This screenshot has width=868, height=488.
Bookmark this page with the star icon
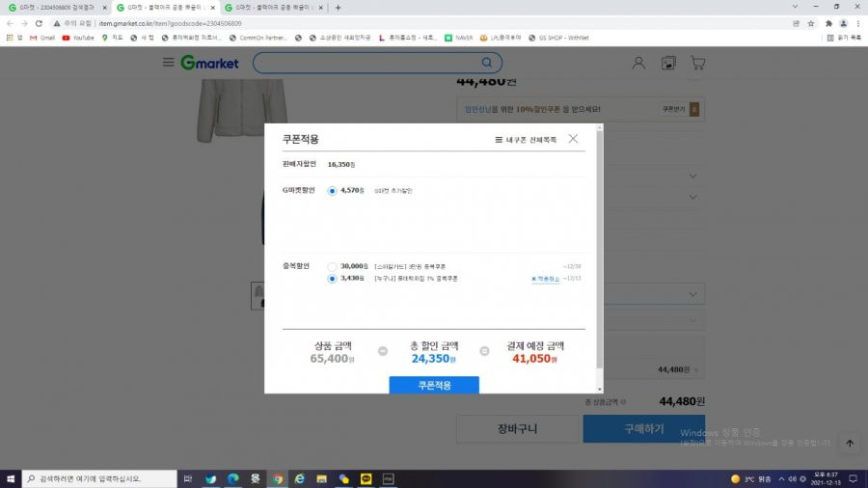pos(811,24)
